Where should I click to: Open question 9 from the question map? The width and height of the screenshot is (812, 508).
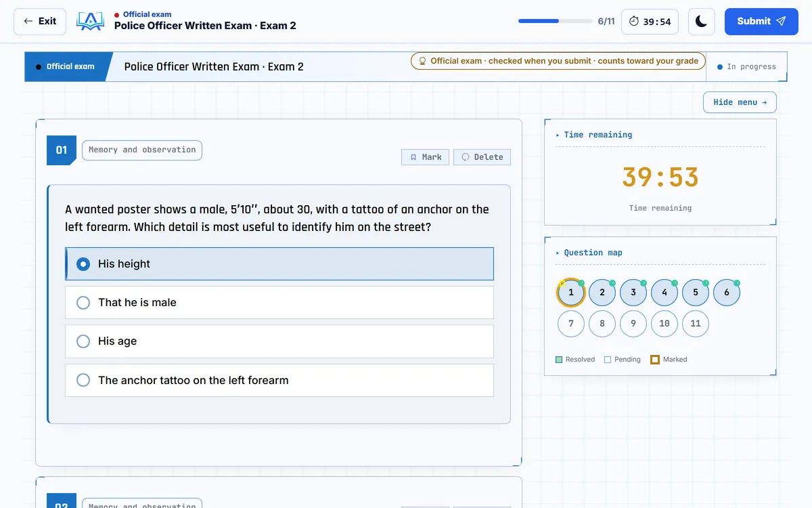coord(633,324)
